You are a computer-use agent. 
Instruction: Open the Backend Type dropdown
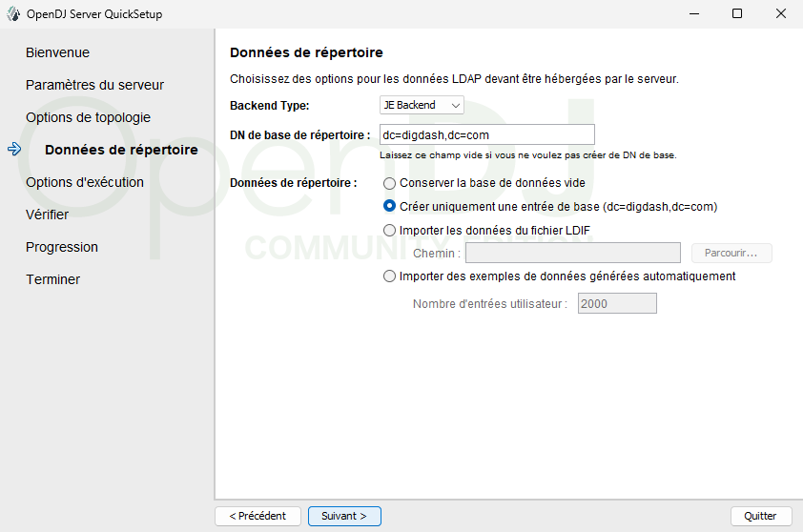click(x=422, y=105)
